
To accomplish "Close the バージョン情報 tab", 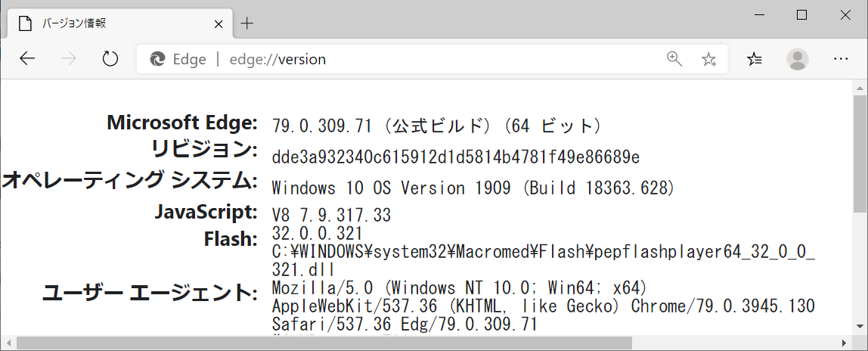I will (x=219, y=23).
